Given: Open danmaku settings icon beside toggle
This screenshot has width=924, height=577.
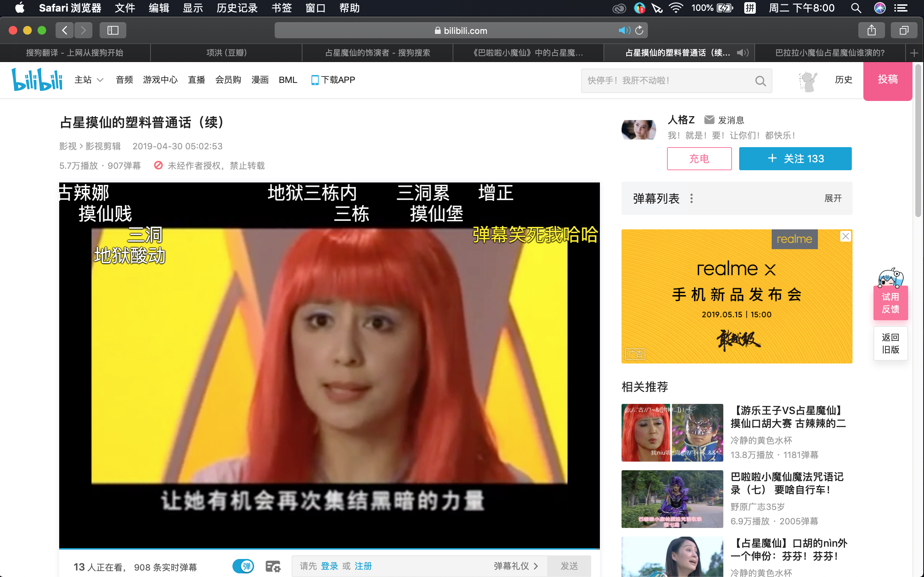Looking at the screenshot, I should [273, 566].
